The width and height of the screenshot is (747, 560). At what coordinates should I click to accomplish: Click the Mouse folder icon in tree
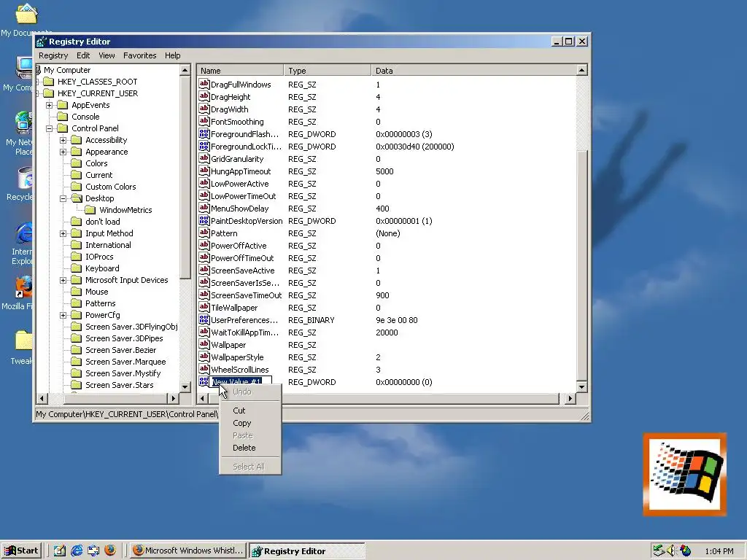tap(77, 292)
